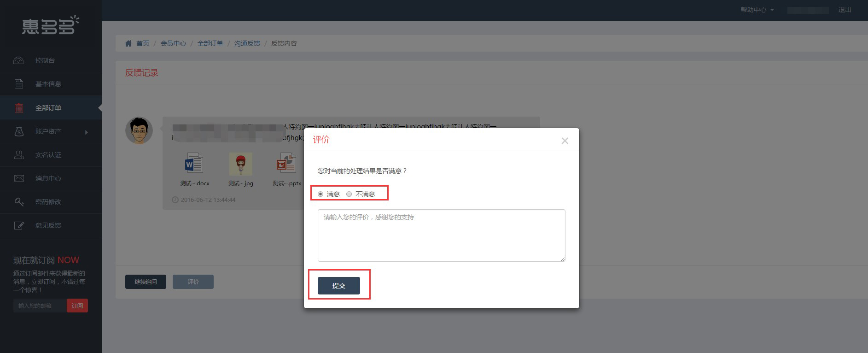Viewport: 868px width, 353px height.
Task: Select the 不满意 radio button
Action: point(349,194)
